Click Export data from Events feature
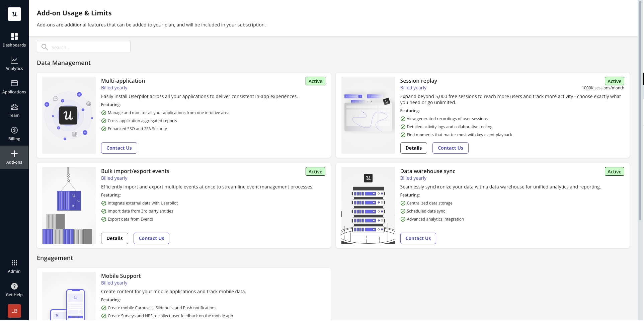 click(130, 219)
